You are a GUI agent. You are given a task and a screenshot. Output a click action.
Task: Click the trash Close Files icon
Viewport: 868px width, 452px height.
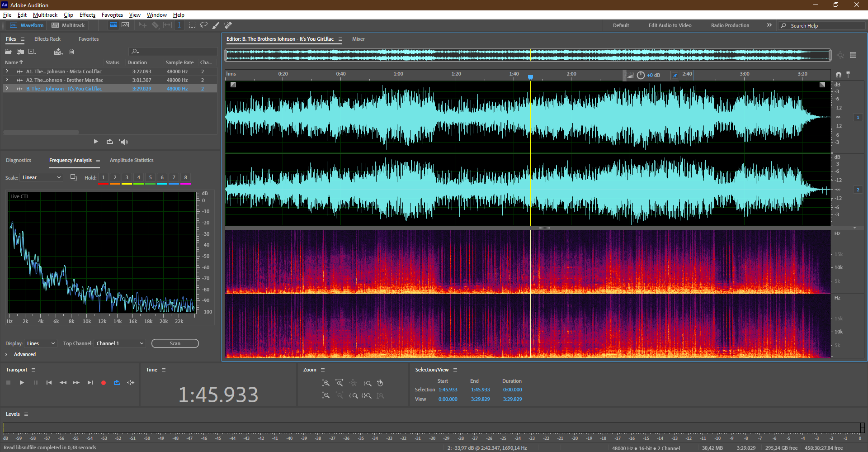tap(71, 52)
